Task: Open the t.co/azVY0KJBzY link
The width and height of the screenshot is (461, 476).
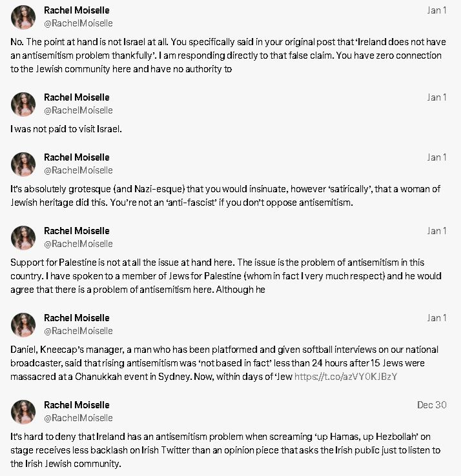Action: click(x=345, y=377)
